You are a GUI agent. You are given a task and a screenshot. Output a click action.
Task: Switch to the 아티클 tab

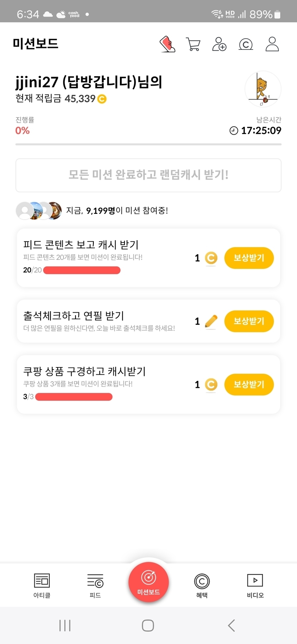(x=42, y=585)
